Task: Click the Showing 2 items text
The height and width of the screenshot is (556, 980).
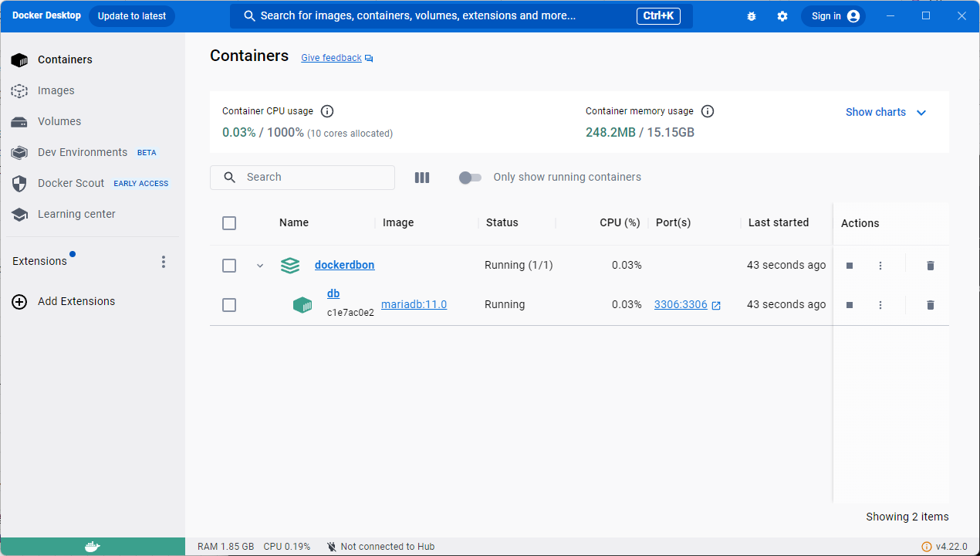Action: point(907,517)
